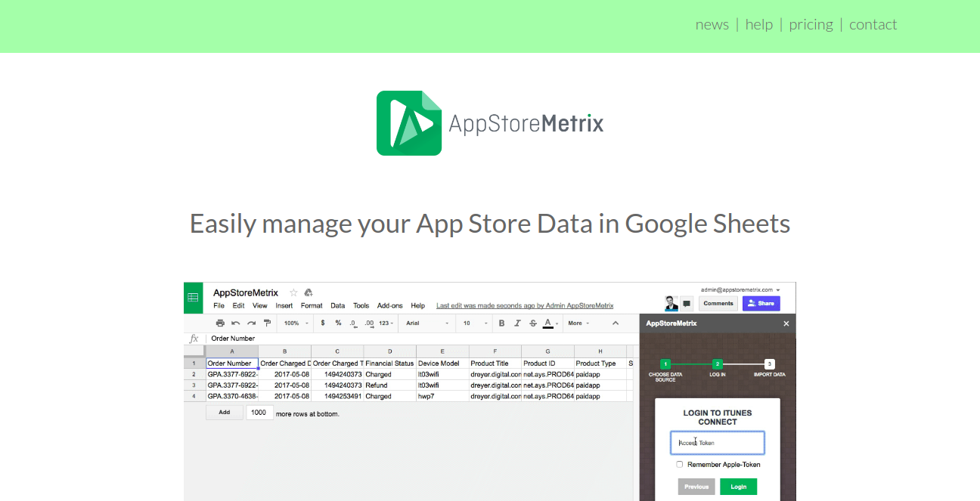This screenshot has width=980, height=501.
Task: Click the increase decimal places icon
Action: pyautogui.click(x=369, y=323)
